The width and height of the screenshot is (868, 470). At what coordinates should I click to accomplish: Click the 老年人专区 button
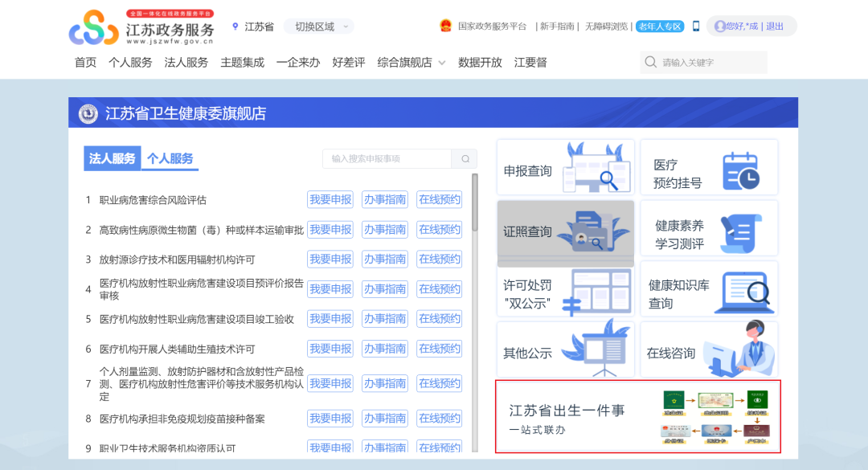660,27
